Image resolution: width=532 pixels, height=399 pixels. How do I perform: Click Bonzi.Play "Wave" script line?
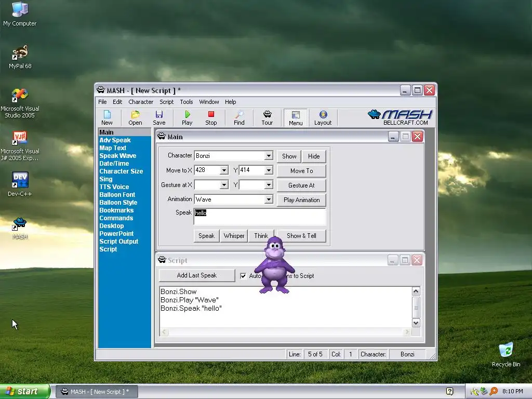pos(189,300)
